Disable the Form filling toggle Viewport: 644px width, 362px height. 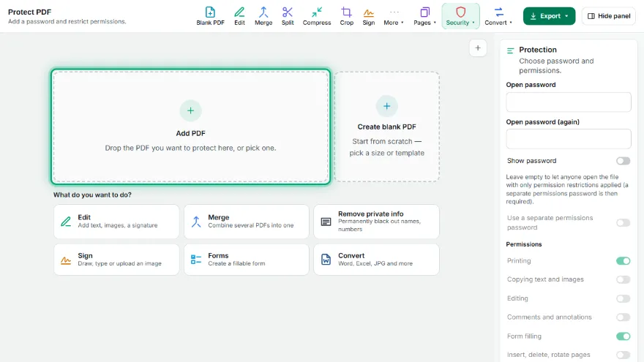pos(623,336)
